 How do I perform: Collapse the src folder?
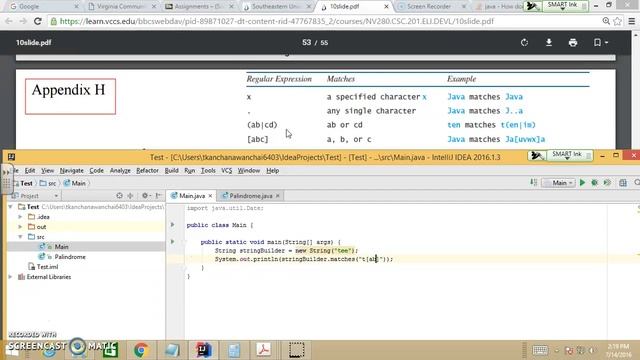(x=20, y=237)
